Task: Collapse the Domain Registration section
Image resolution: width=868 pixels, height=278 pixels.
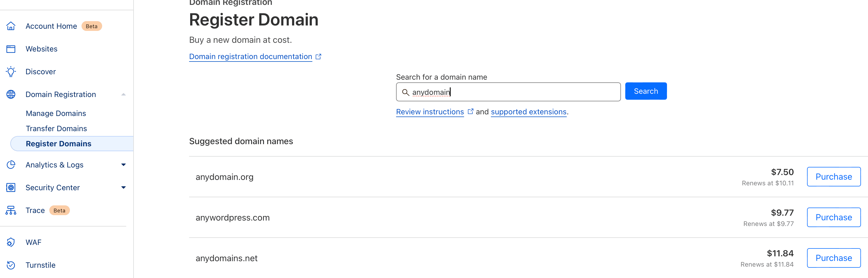Action: pos(124,94)
